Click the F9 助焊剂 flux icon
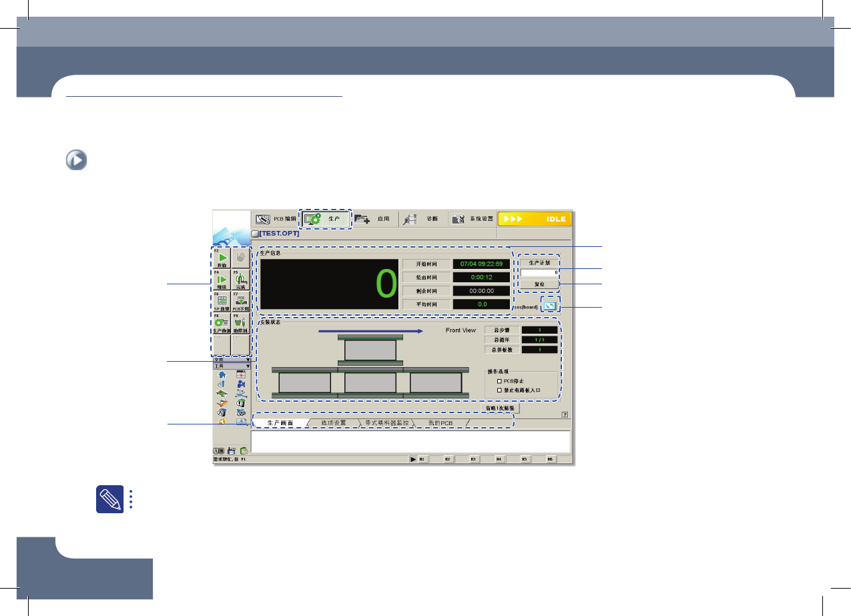The width and height of the screenshot is (851, 616). click(x=241, y=323)
